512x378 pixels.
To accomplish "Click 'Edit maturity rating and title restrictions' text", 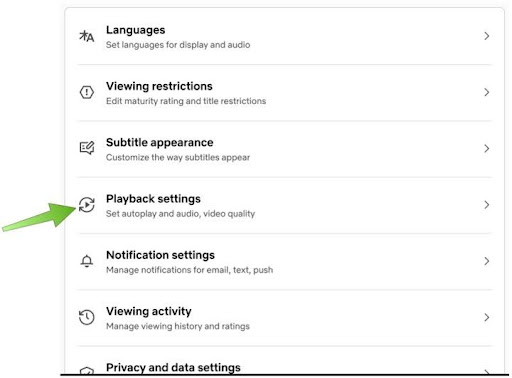I will coord(186,101).
